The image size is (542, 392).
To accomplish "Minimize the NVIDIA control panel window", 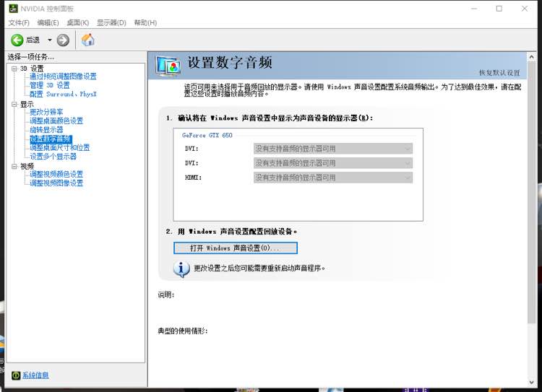I will 474,8.
